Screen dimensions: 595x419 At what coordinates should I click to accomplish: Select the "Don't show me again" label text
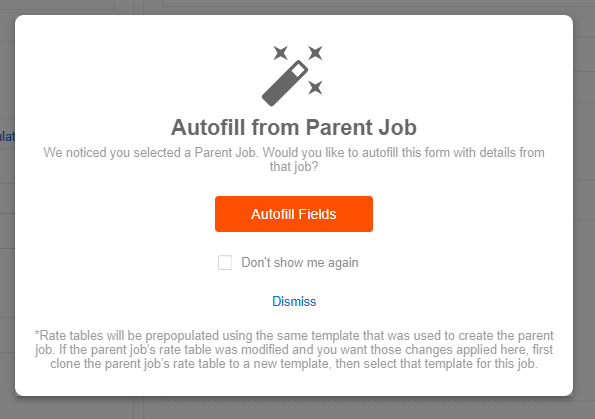click(300, 263)
